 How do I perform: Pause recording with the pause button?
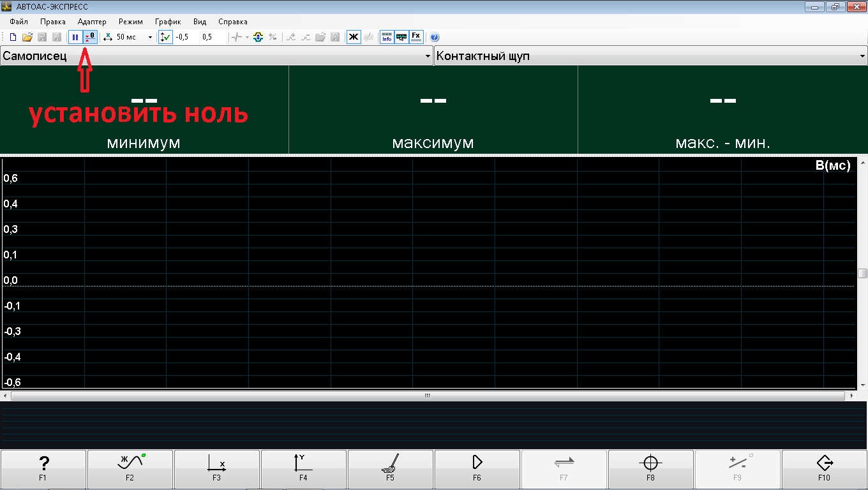(75, 37)
